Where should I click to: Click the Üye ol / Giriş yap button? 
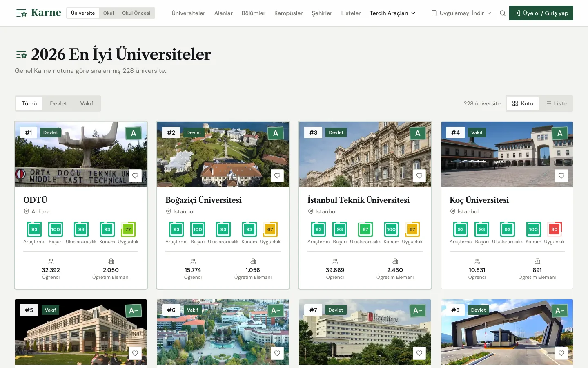[541, 13]
